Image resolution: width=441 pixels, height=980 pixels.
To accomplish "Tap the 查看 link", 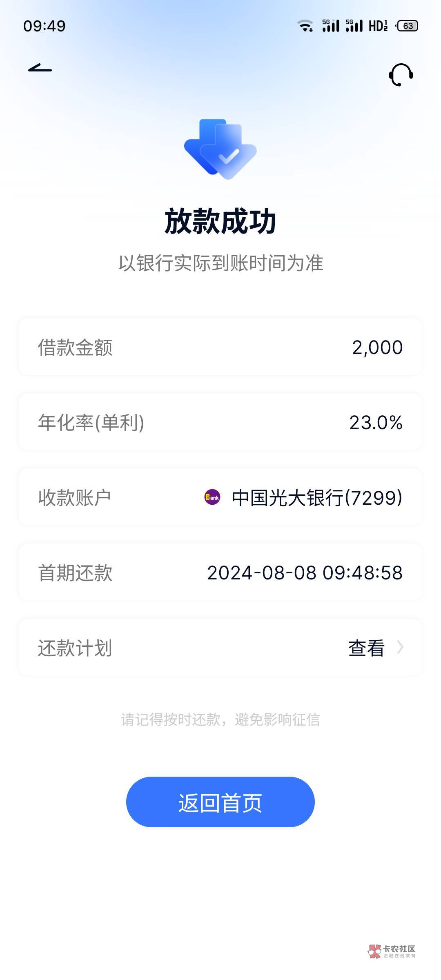I will click(366, 648).
